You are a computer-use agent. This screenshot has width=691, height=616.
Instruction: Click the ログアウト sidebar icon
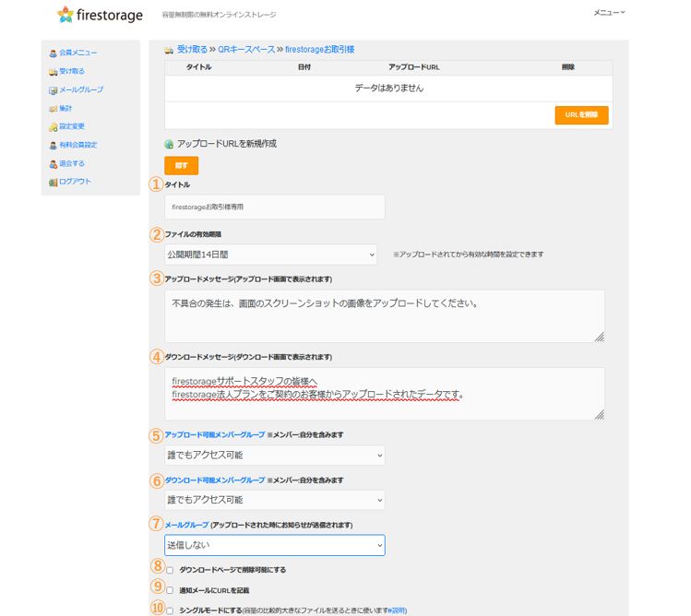click(53, 182)
